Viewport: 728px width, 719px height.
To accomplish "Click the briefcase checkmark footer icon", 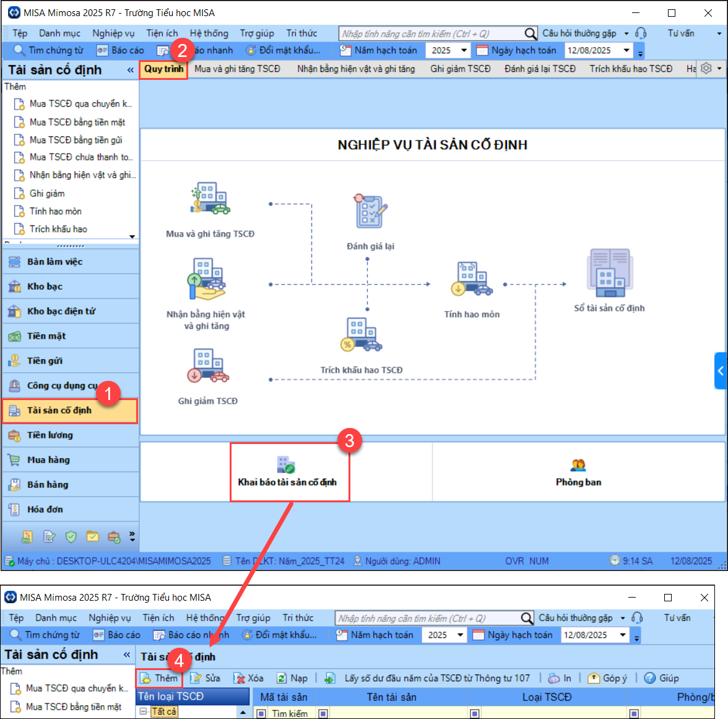I will coord(114,537).
